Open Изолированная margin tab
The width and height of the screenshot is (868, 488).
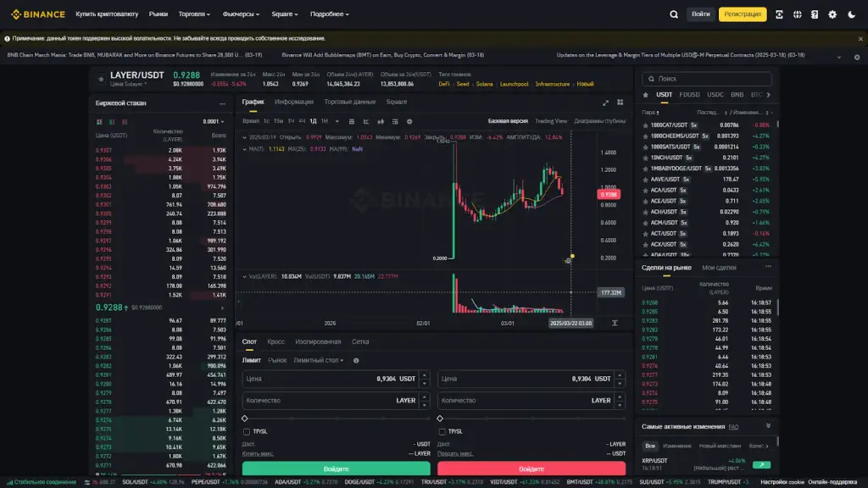pyautogui.click(x=318, y=342)
